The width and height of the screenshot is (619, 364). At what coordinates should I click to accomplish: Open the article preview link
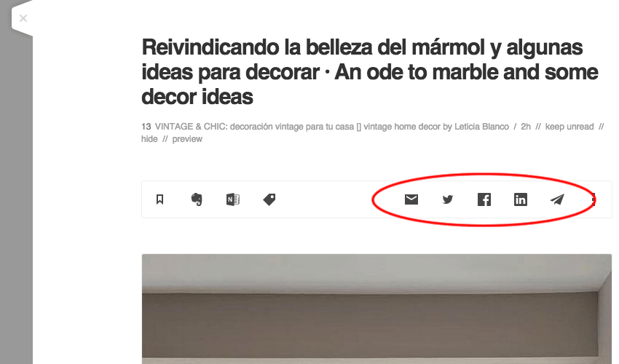tap(187, 139)
